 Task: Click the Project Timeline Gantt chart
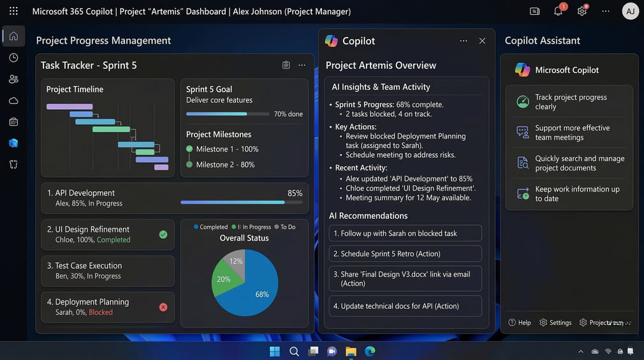(x=108, y=137)
